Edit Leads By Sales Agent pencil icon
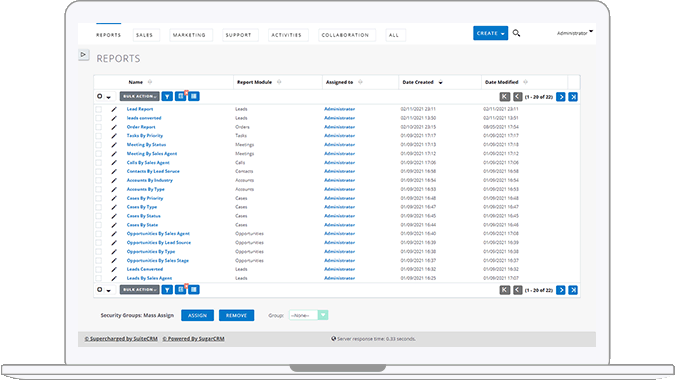Image resolution: width=675 pixels, height=380 pixels. (114, 278)
